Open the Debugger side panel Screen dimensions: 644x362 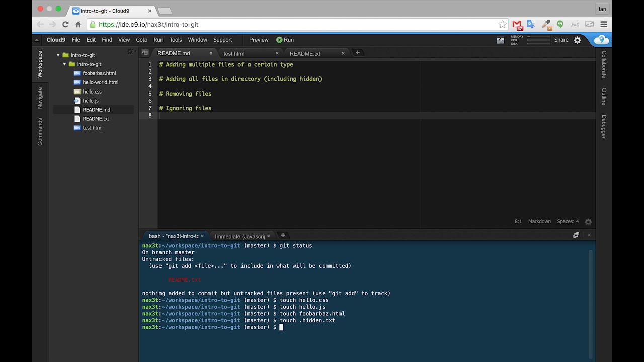(604, 126)
